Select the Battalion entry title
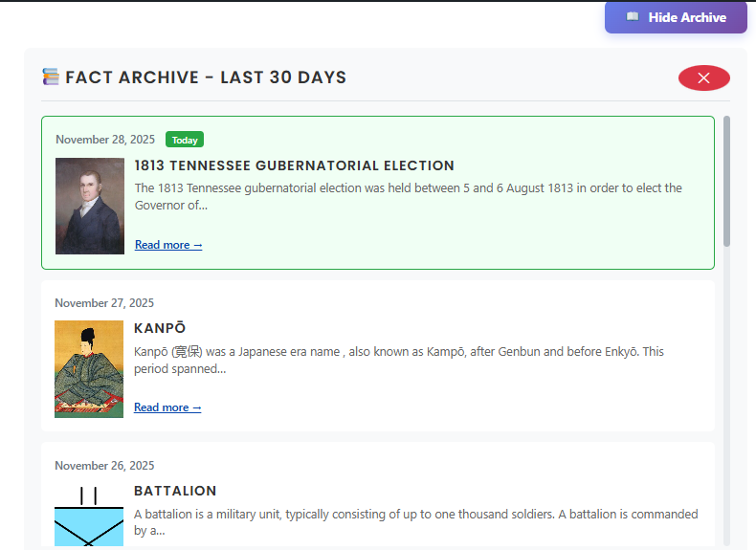Viewport: 756px width, 550px height. pyautogui.click(x=175, y=491)
